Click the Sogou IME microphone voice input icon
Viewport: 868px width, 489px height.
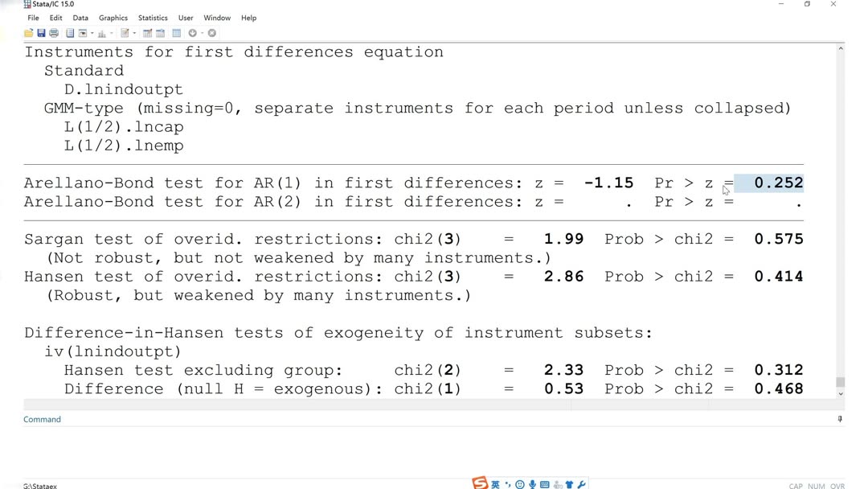coord(532,484)
